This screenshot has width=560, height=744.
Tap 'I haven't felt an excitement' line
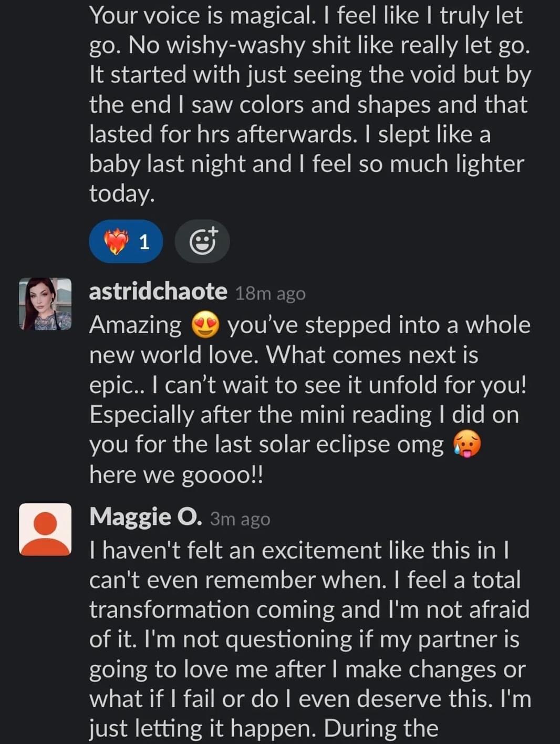pyautogui.click(x=299, y=550)
